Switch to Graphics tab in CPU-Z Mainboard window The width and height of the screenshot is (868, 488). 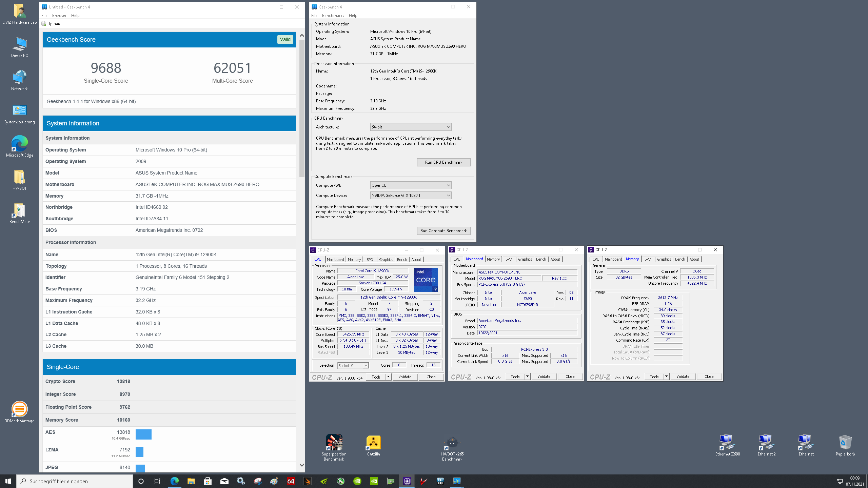(525, 259)
